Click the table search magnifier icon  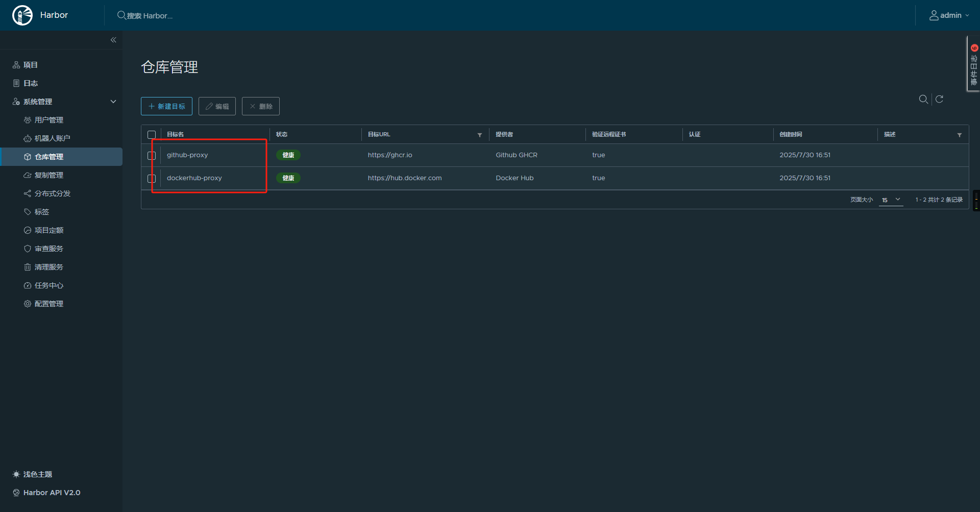pos(923,100)
